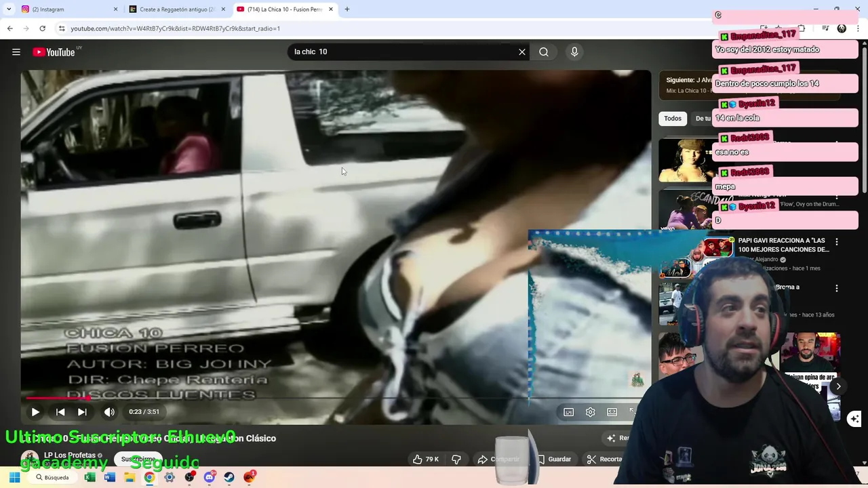Open Chrome from the taskbar
This screenshot has width=868, height=488.
coord(149,477)
